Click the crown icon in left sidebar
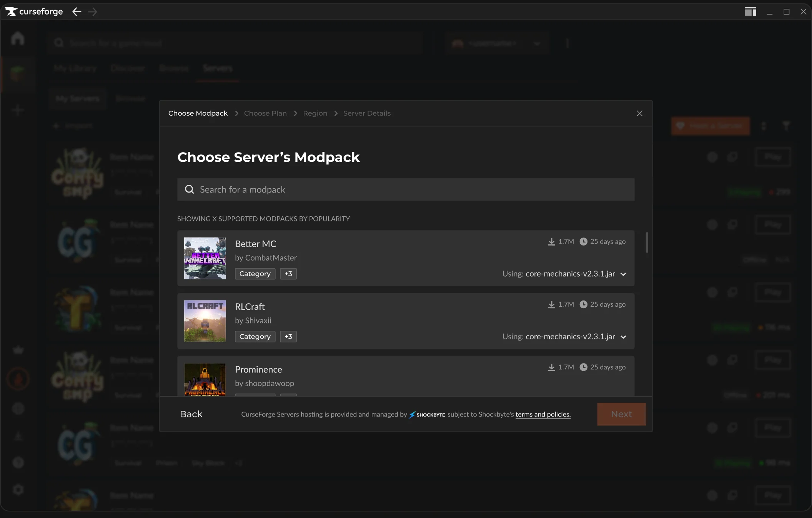 (18, 350)
